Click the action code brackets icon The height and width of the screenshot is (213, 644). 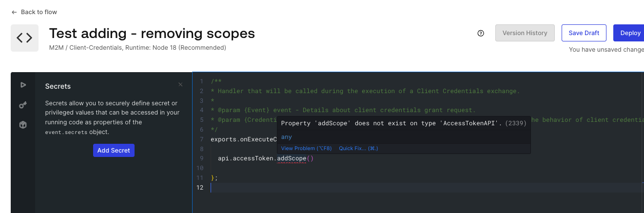[x=24, y=38]
